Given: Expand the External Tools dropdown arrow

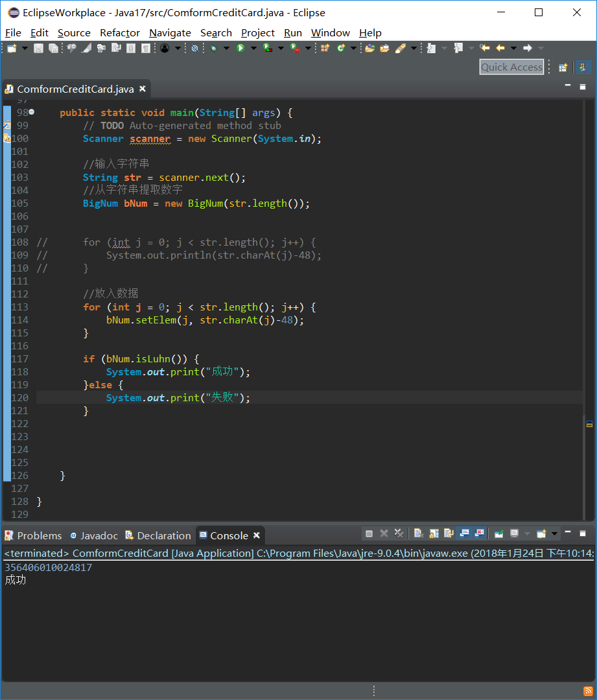Looking at the screenshot, I should pyautogui.click(x=308, y=48).
